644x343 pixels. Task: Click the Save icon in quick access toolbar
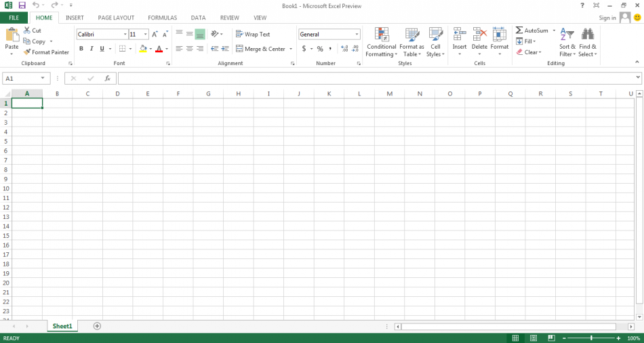(x=22, y=5)
